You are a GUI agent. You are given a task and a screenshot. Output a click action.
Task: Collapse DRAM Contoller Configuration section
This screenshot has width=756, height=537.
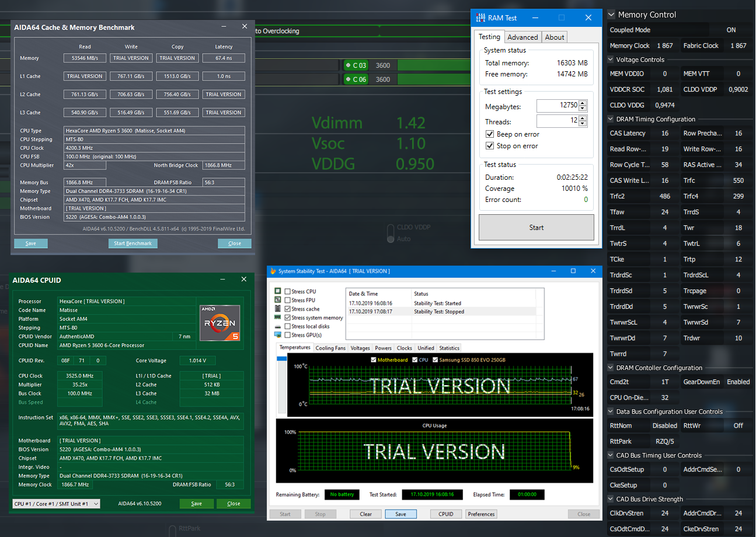[x=611, y=368]
